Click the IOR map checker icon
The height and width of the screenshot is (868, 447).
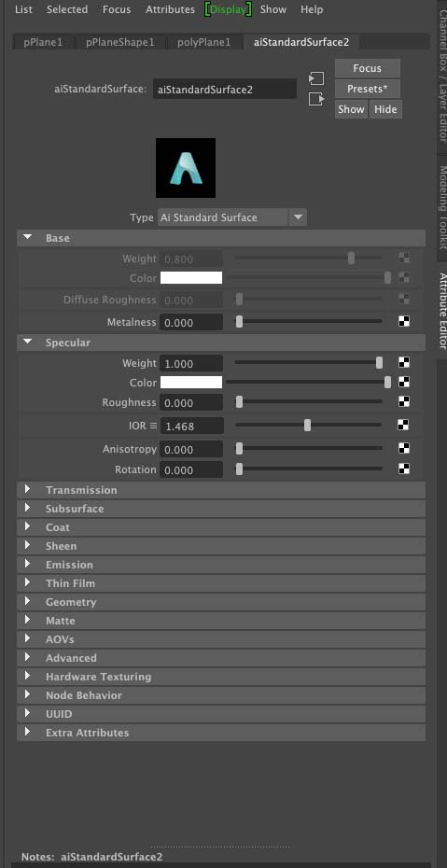[x=404, y=426]
